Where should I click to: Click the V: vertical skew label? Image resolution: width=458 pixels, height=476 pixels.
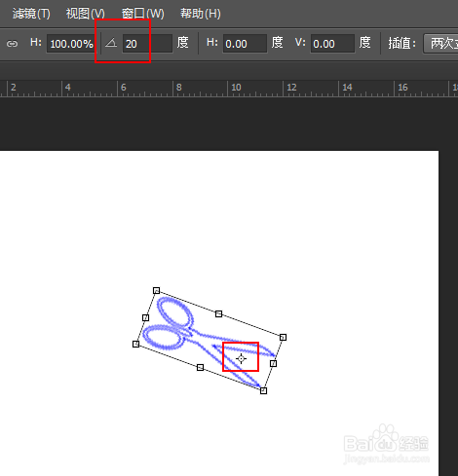[x=300, y=42]
